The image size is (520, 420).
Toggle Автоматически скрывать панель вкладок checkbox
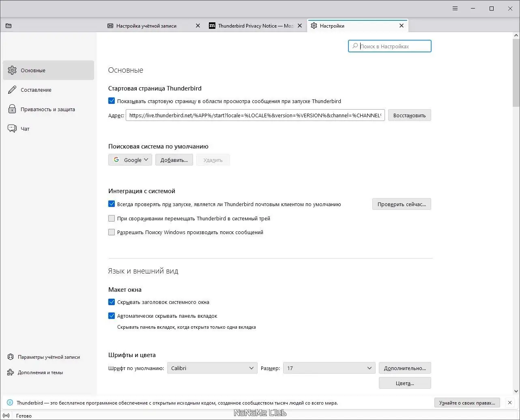click(112, 316)
